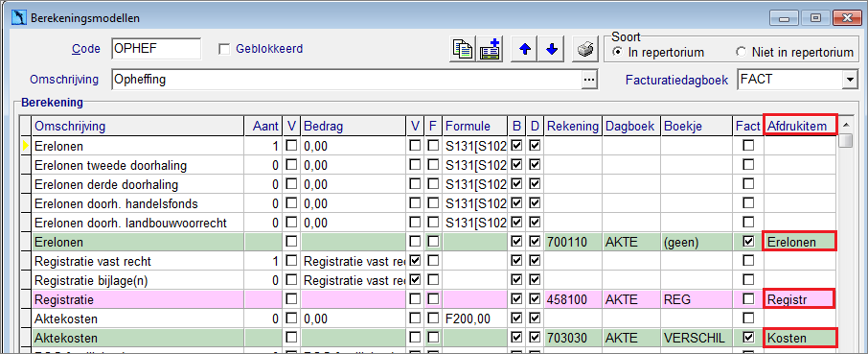
Task: Select the Erelonen tweede doorhaling row
Action: (x=138, y=165)
